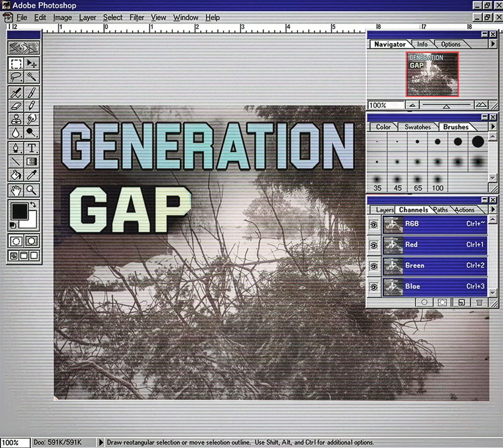Switch to the Layers tab
Viewport: 503px width, 448px height.
coord(384,210)
